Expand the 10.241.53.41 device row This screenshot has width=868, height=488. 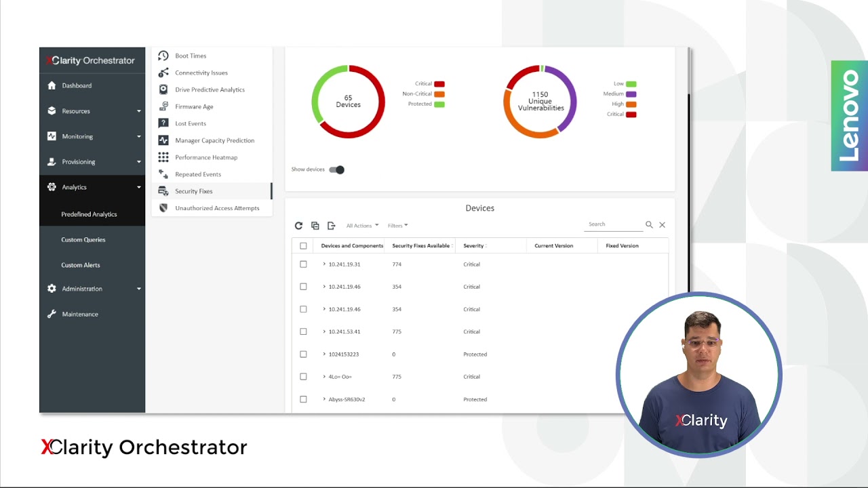click(x=324, y=331)
